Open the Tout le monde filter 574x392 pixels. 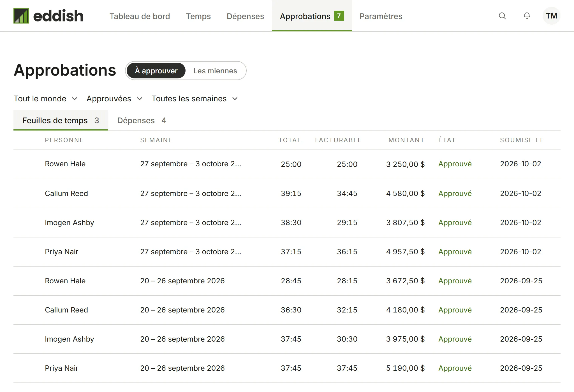[45, 99]
